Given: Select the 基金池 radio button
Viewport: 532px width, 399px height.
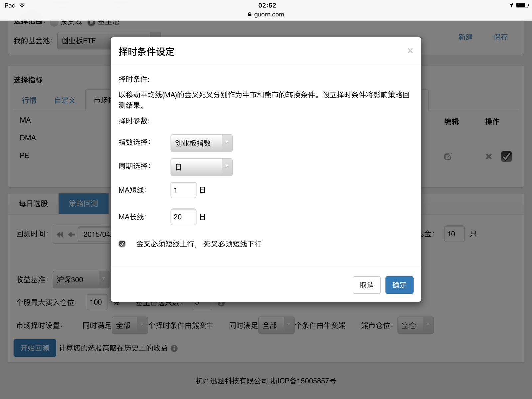Looking at the screenshot, I should click(x=91, y=23).
